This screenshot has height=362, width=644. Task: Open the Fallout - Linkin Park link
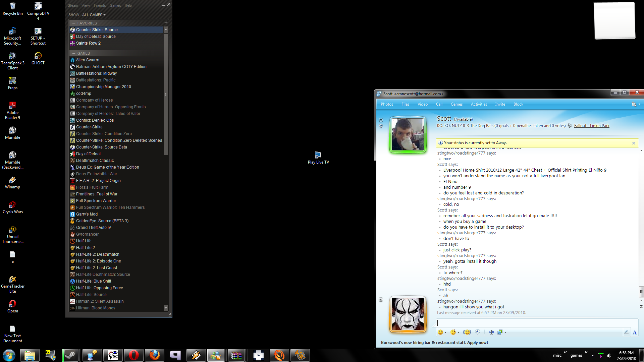pyautogui.click(x=592, y=126)
